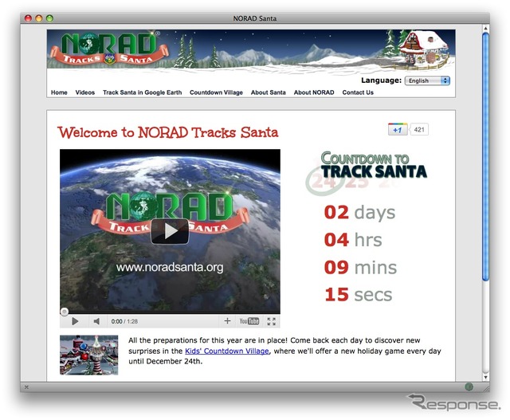
Task: Click the vertical scrollbar thumb
Action: pos(485,156)
